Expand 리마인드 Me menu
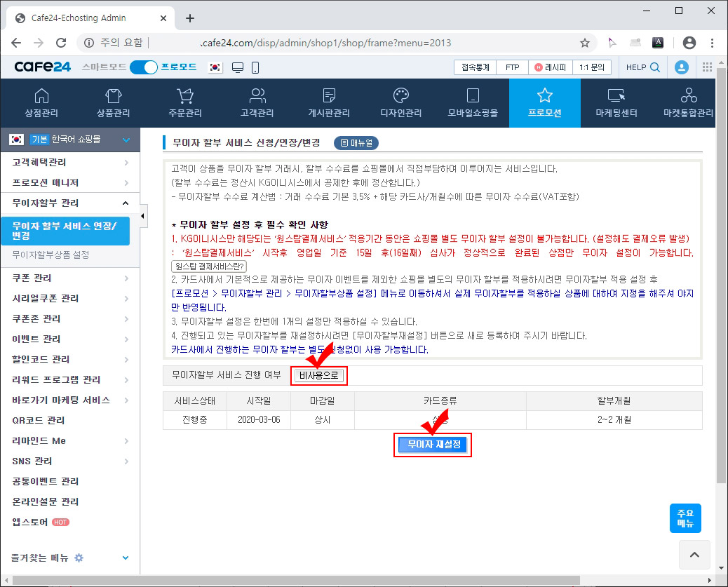The height and width of the screenshot is (587, 728). [70, 440]
